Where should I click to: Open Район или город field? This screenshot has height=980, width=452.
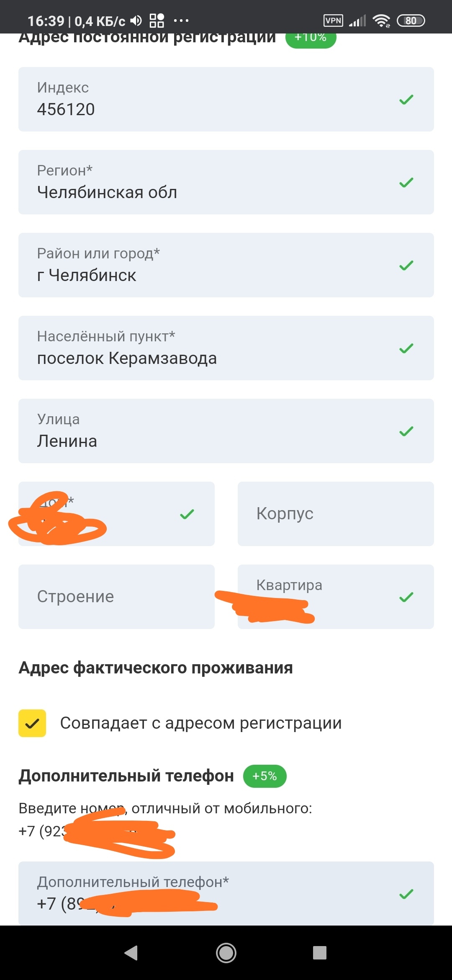click(x=209, y=266)
